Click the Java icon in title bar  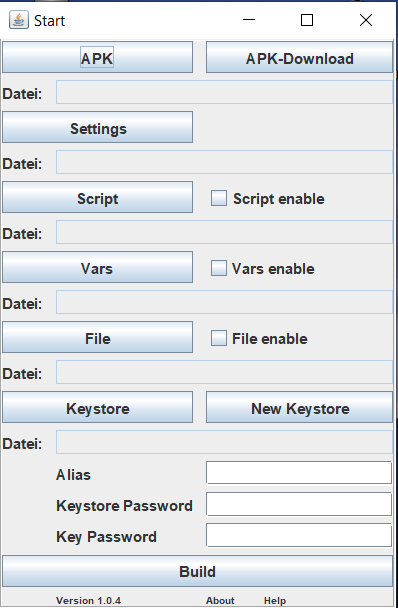[x=19, y=20]
